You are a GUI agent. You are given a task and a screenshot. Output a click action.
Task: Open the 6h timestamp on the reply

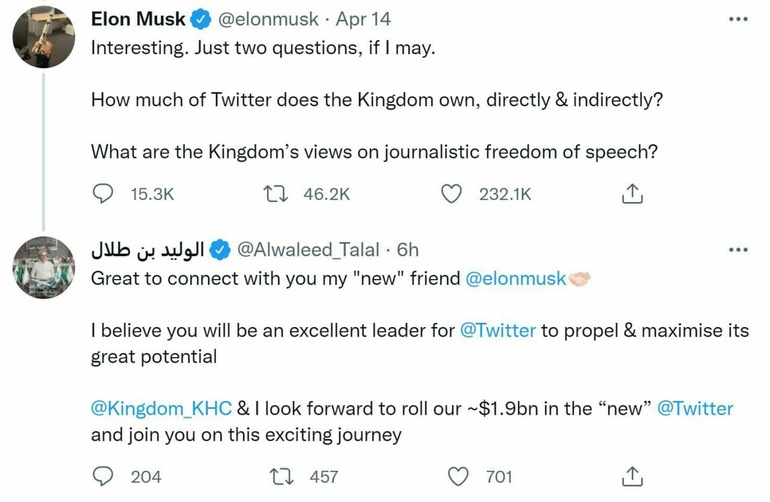[408, 250]
